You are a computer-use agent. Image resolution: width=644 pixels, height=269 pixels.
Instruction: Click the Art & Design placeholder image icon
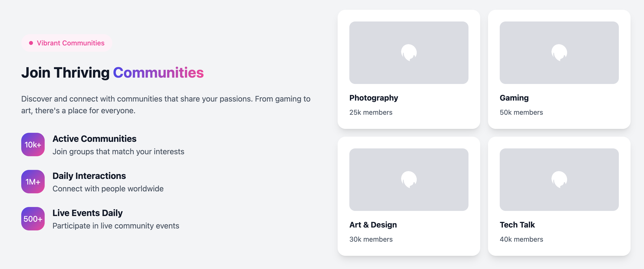click(x=409, y=179)
